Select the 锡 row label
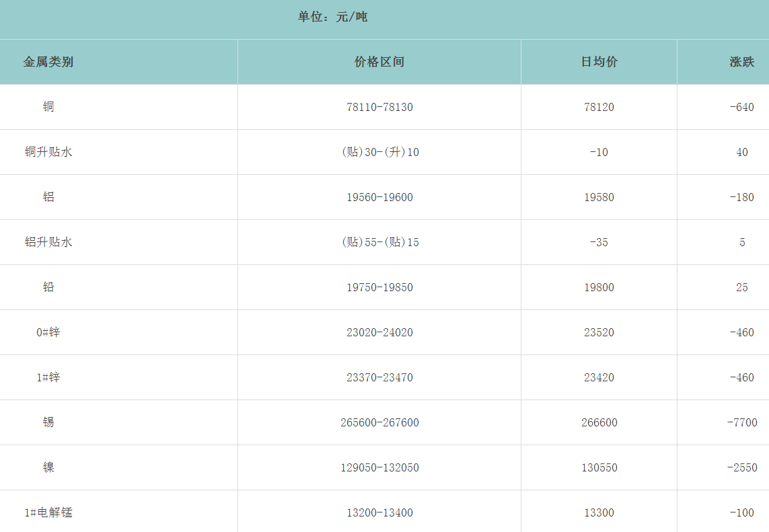The image size is (769, 532). tap(48, 422)
